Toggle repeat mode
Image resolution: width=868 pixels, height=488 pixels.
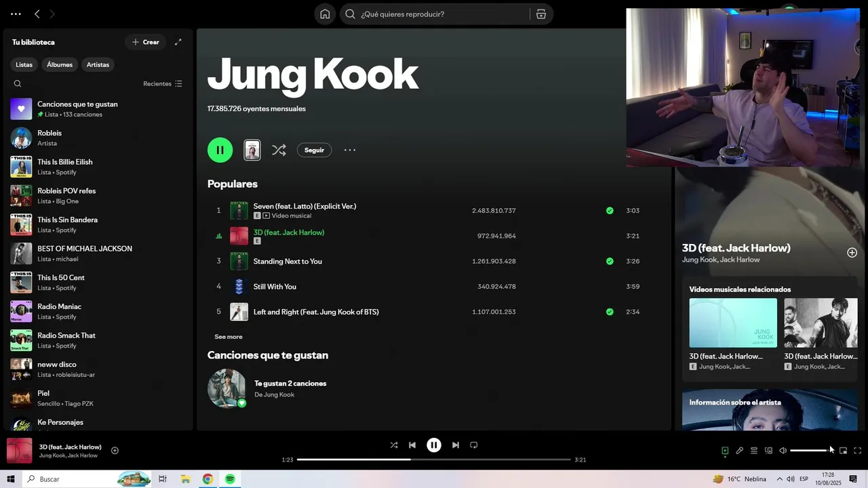pos(474,445)
